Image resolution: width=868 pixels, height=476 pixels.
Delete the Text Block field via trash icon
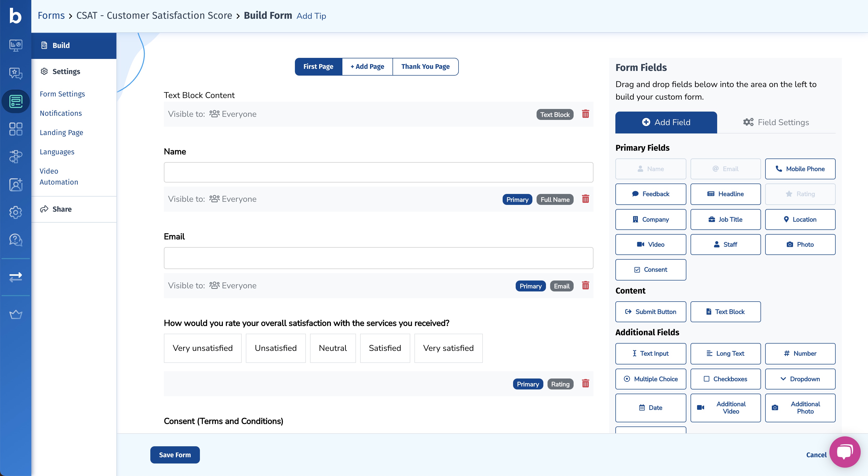[x=585, y=114]
